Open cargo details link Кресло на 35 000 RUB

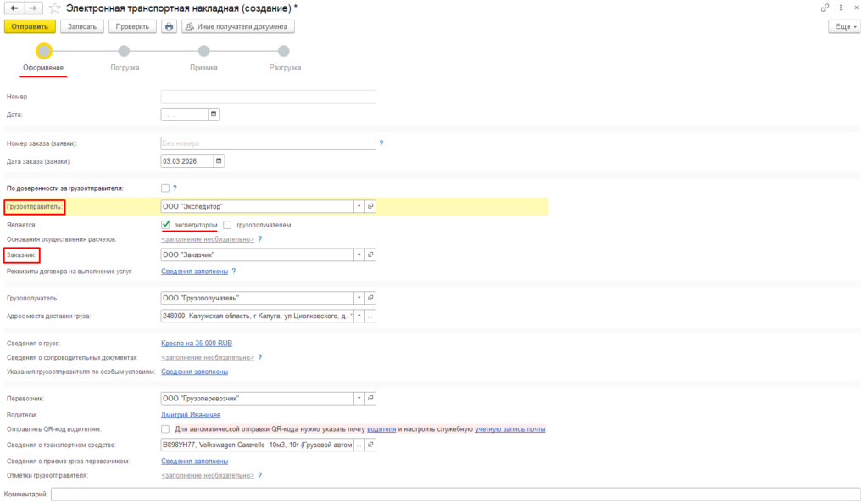(197, 344)
